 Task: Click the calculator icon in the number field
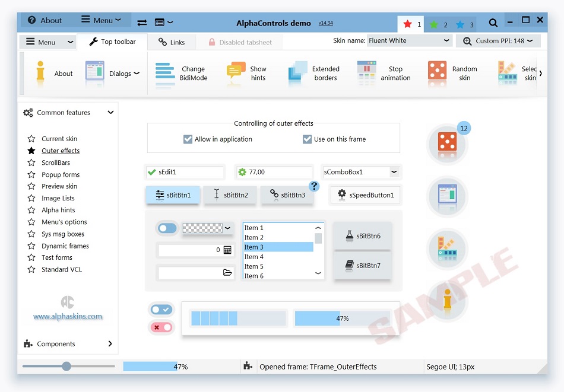click(x=227, y=250)
